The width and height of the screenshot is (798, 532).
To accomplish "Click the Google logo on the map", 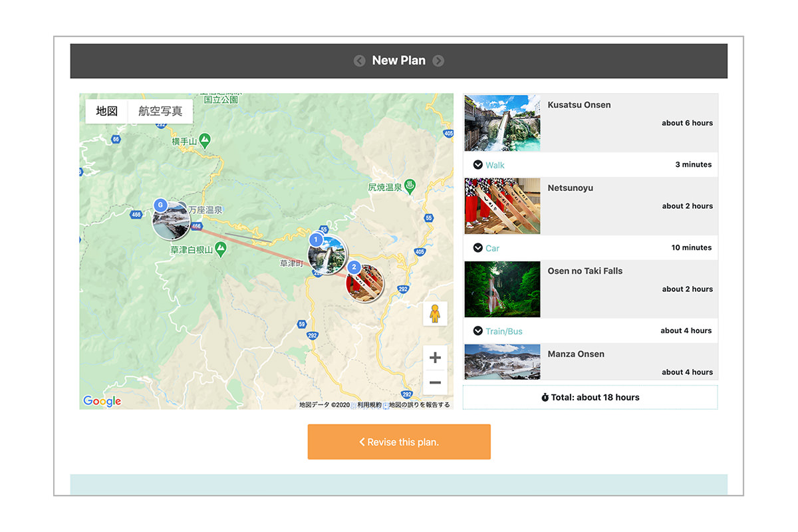I will pos(102,401).
